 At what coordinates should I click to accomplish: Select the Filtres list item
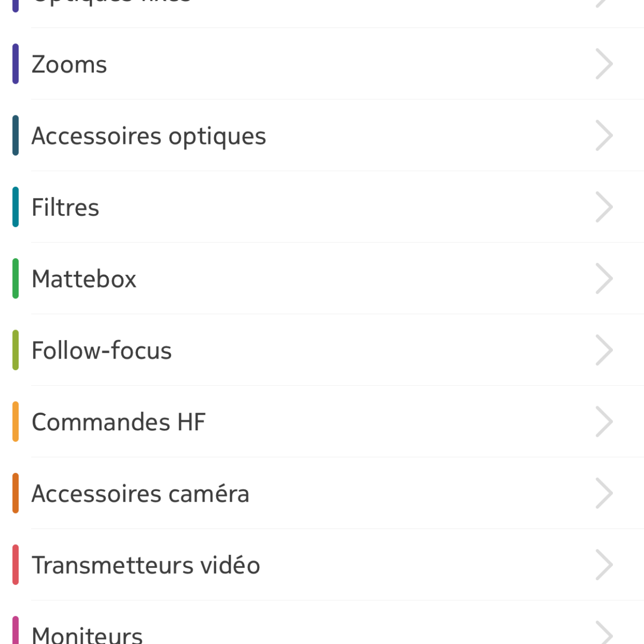pos(322,207)
